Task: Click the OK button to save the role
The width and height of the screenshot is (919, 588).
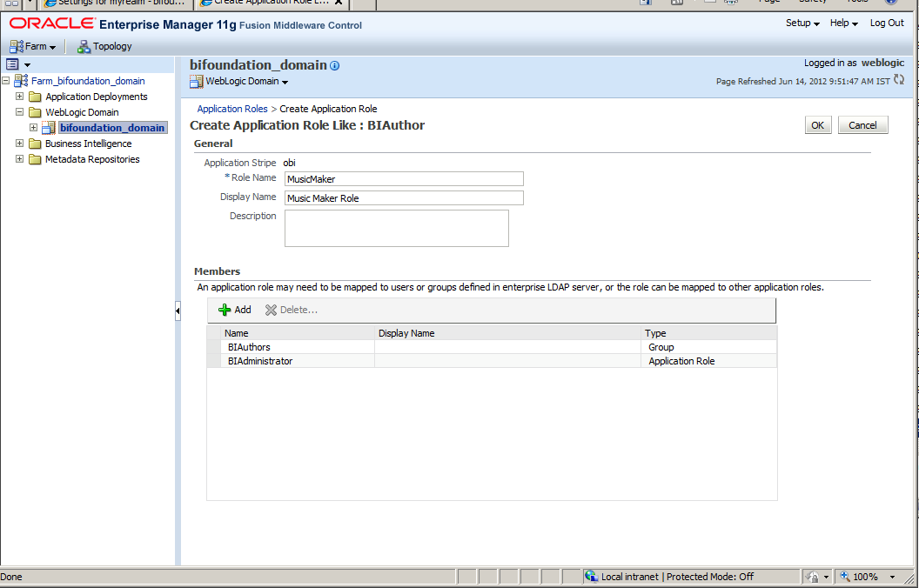Action: pyautogui.click(x=817, y=124)
